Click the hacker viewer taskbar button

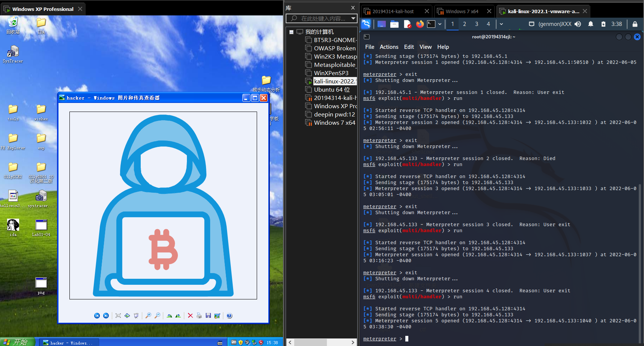point(69,342)
